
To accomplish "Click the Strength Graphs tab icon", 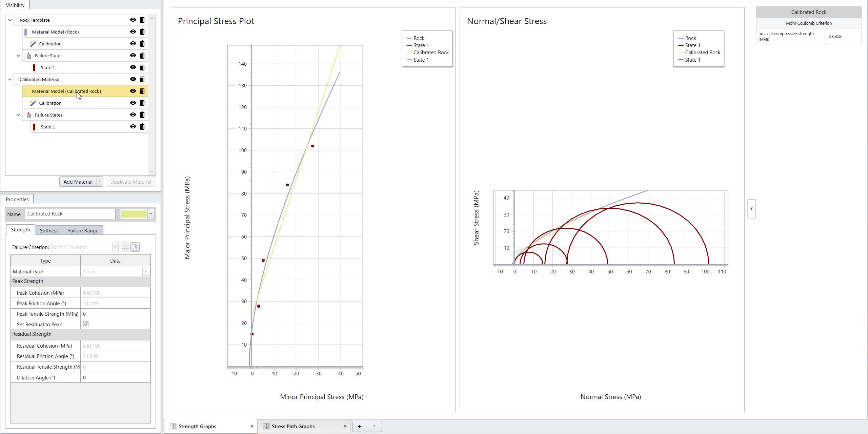I will 173,426.
